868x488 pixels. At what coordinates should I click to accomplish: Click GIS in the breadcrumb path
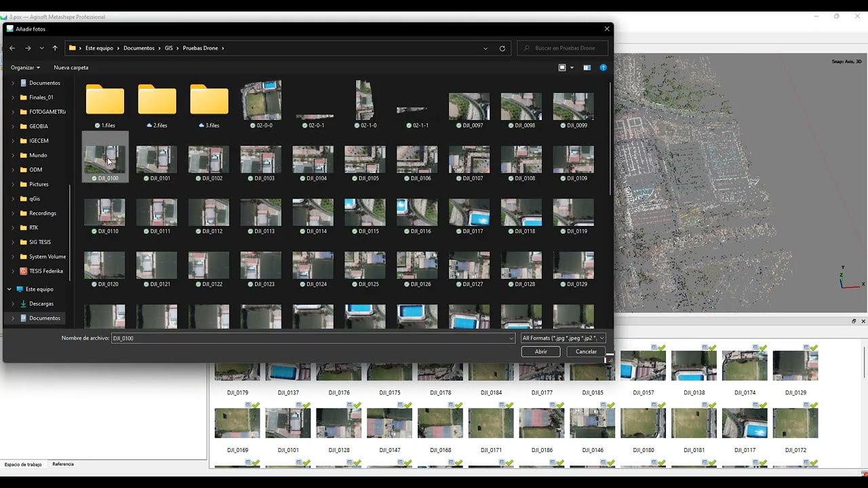coord(169,48)
